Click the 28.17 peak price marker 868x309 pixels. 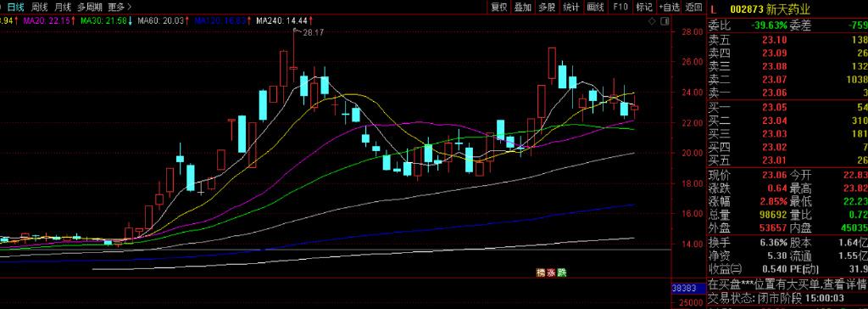click(313, 33)
